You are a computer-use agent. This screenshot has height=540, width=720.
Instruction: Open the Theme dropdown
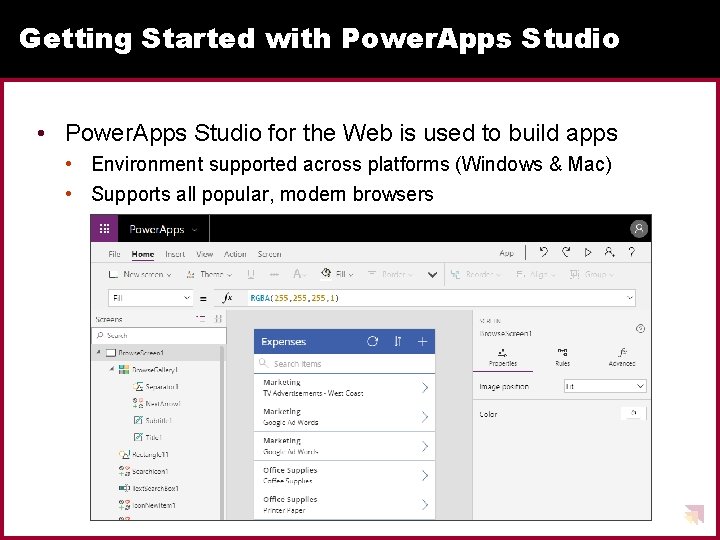click(209, 275)
